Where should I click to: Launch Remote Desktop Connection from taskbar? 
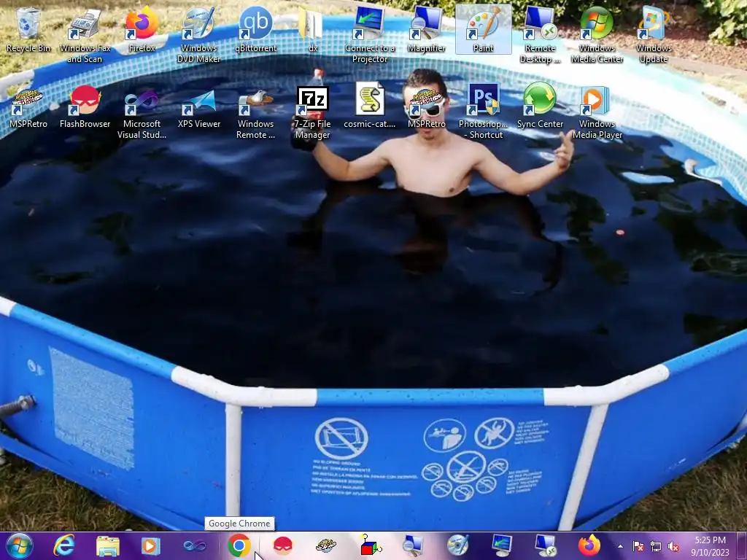coord(546,545)
